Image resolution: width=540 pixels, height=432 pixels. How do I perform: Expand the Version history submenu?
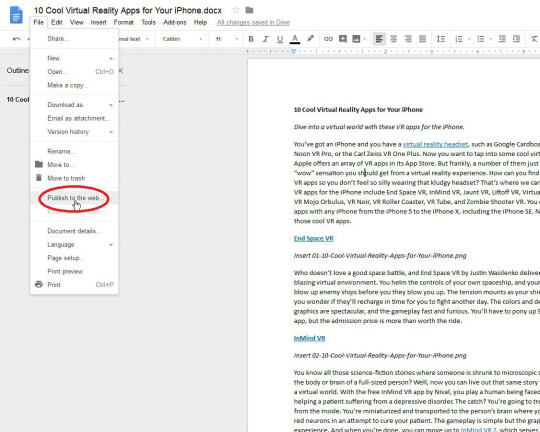74,132
